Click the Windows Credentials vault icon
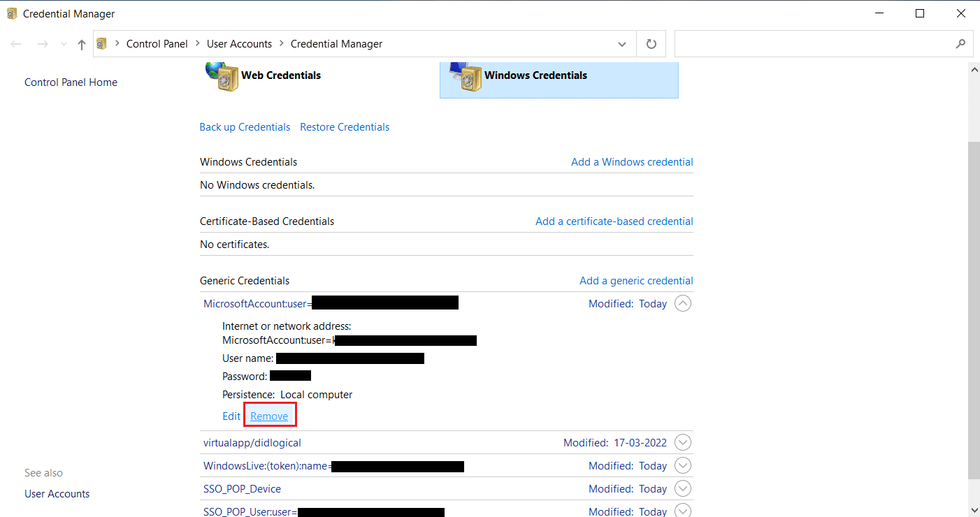Viewport: 980px width, 517px height. 466,77
